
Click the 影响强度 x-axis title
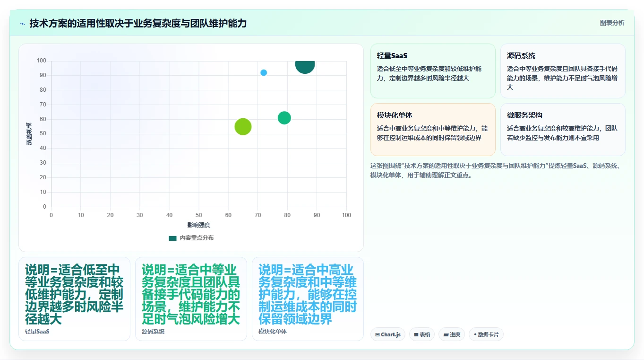[198, 225]
